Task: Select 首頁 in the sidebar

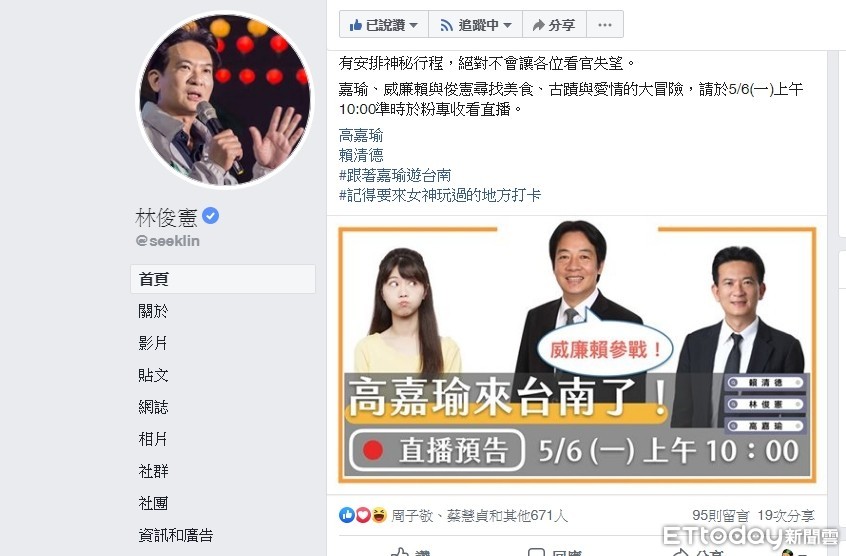Action: (x=223, y=279)
